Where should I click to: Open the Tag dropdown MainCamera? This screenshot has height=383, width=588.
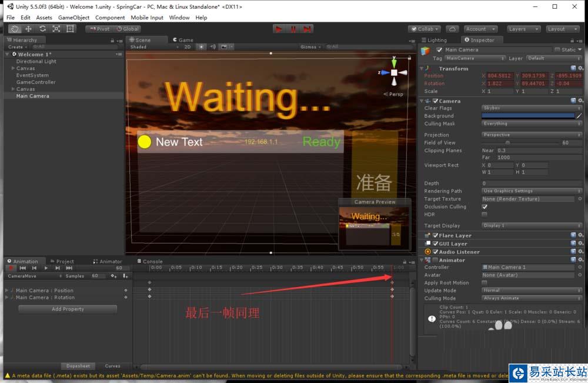[x=475, y=58]
